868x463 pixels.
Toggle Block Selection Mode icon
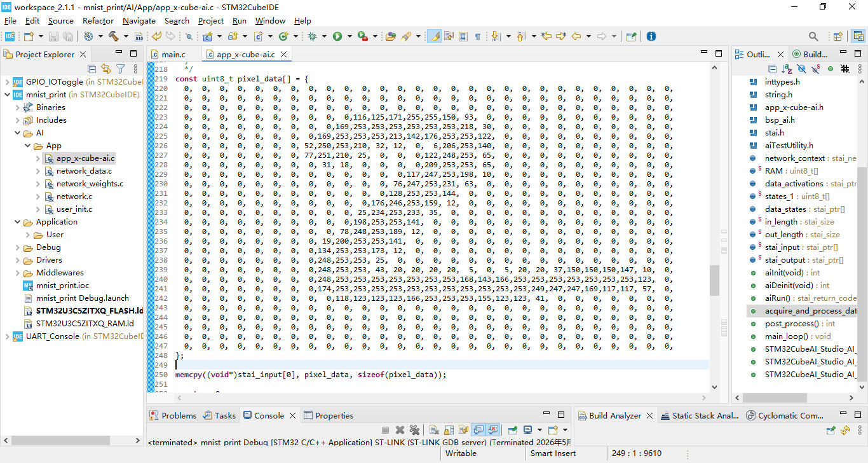pyautogui.click(x=463, y=36)
